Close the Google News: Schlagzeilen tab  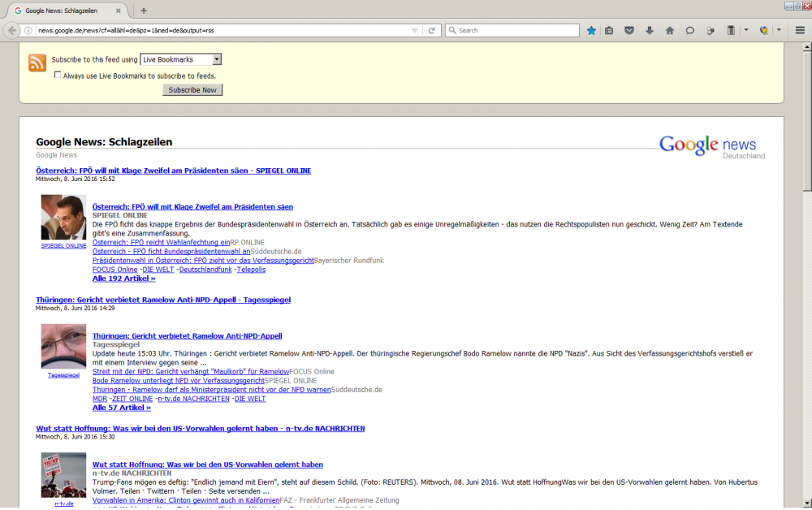click(118, 11)
